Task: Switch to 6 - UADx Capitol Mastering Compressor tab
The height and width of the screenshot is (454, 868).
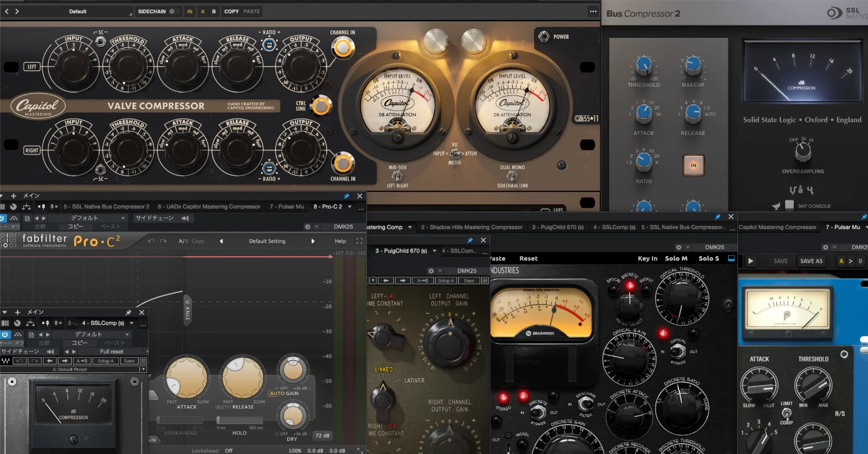Action: tap(209, 207)
